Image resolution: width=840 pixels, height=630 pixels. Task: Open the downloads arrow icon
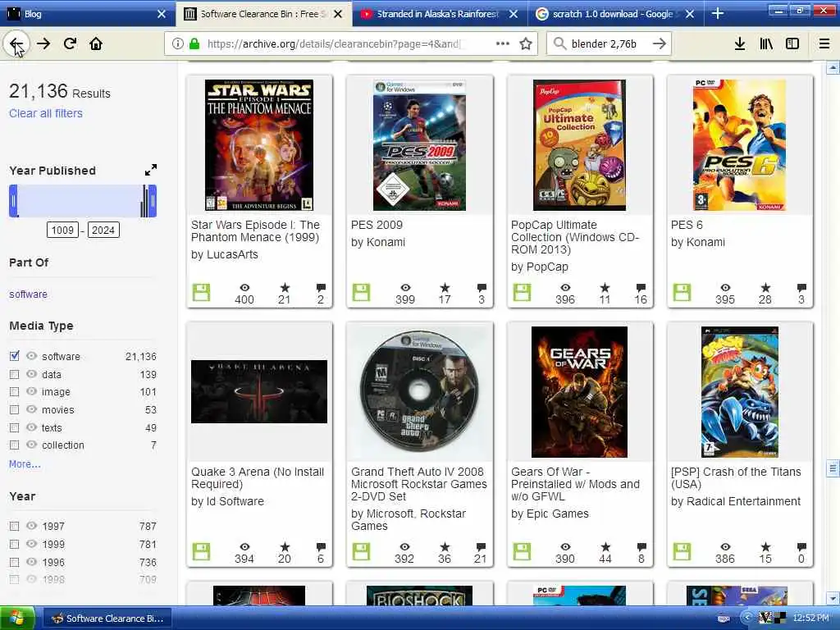740,43
